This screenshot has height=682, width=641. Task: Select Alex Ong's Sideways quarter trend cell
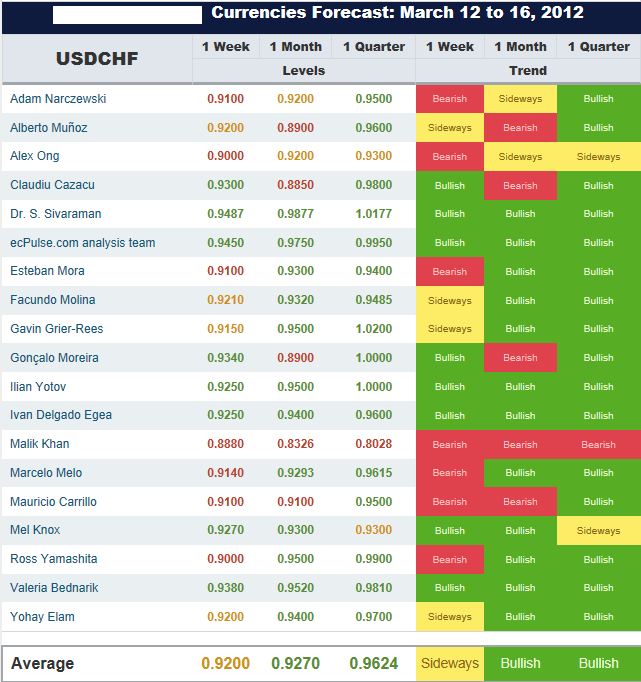(x=598, y=157)
